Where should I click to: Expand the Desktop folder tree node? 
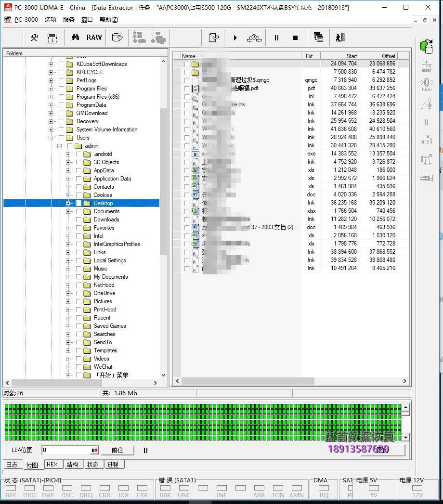click(x=68, y=203)
